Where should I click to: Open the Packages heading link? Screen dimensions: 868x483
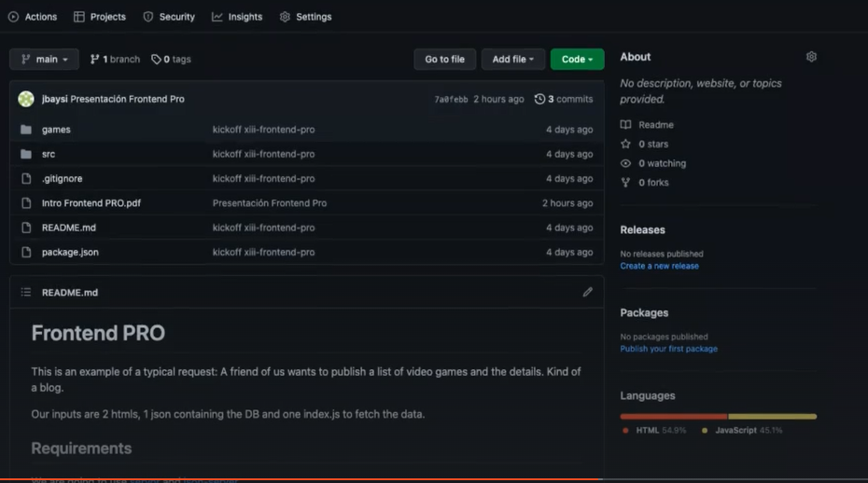(x=644, y=312)
